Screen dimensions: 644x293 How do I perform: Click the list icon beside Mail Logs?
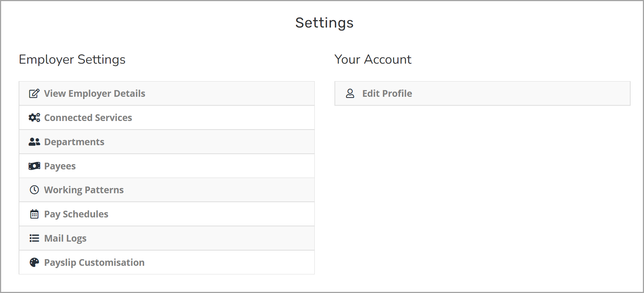tap(34, 238)
